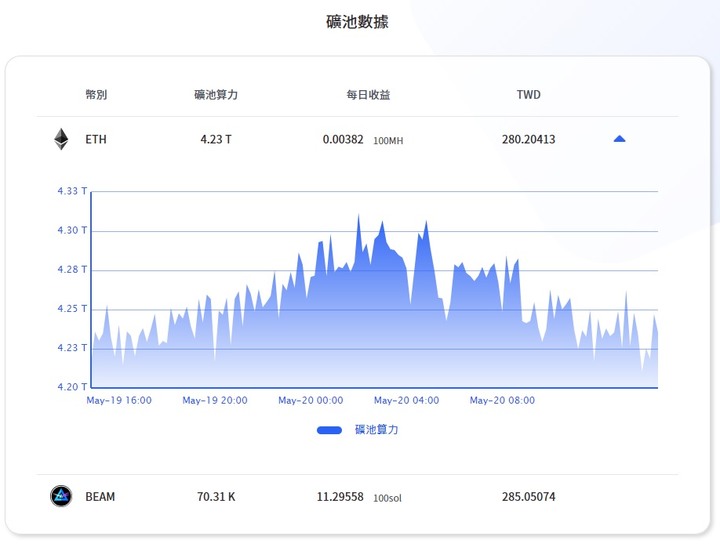Image resolution: width=720 pixels, height=551 pixels.
Task: Click the May-19 16:00 axis label
Action: coord(119,400)
